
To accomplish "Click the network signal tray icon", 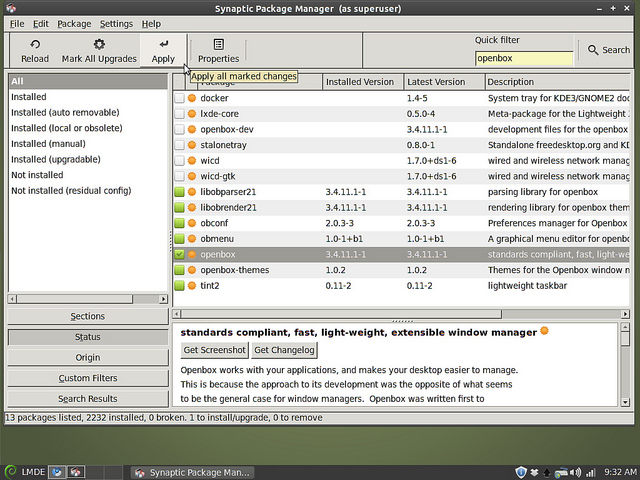I will click(x=591, y=473).
